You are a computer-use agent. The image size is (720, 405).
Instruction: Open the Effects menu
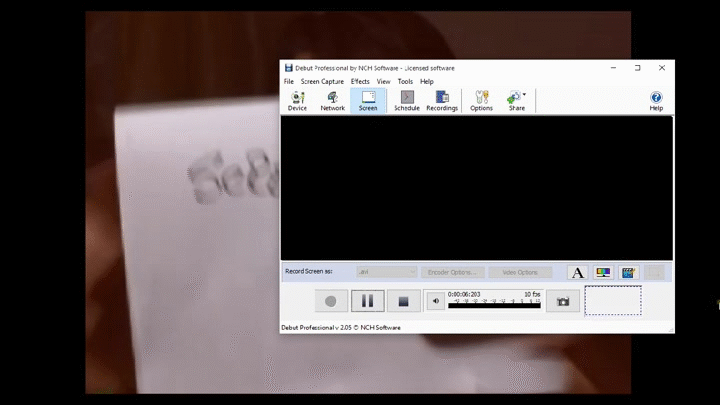360,81
